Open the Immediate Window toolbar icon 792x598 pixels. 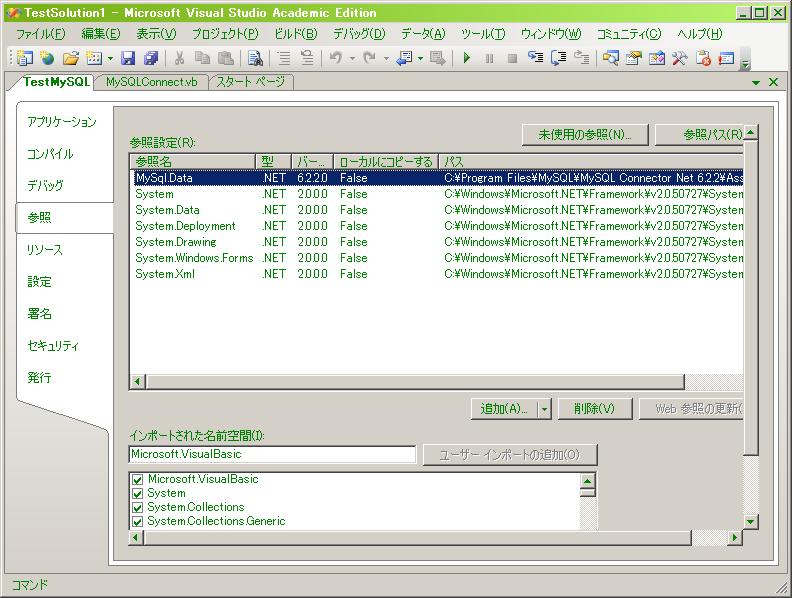coord(726,58)
